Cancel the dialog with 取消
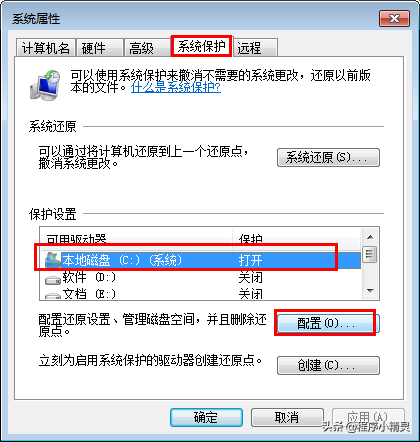 pos(287,417)
